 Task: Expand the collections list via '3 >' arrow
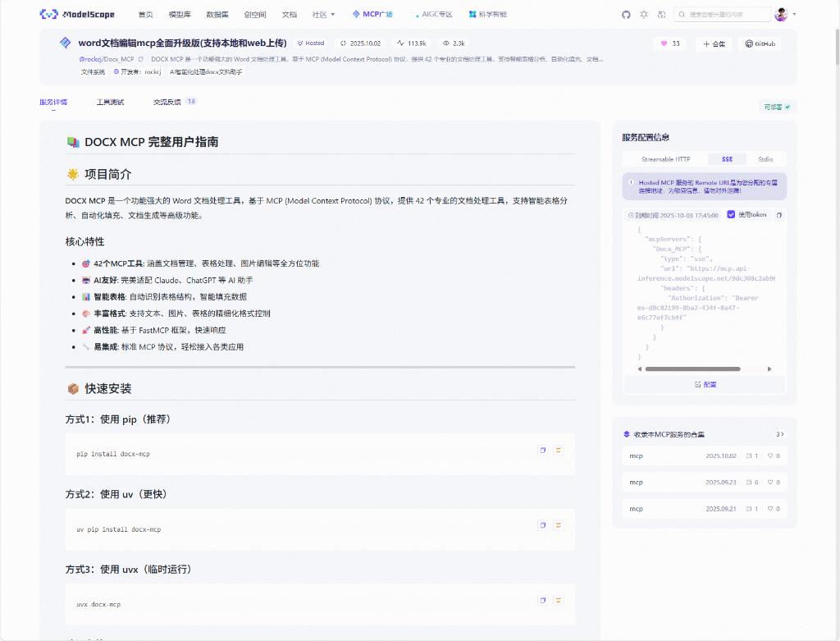(x=780, y=434)
